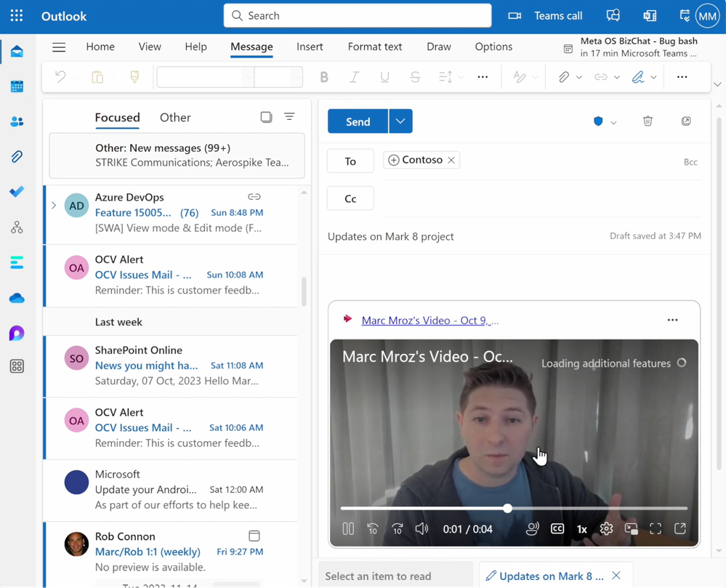Switch to the Draw ribbon tab

(438, 47)
